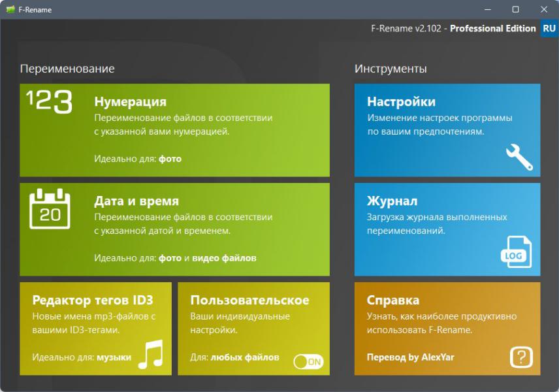
Task: Click the 'F-Rename v2.102' version text
Action: click(406, 29)
